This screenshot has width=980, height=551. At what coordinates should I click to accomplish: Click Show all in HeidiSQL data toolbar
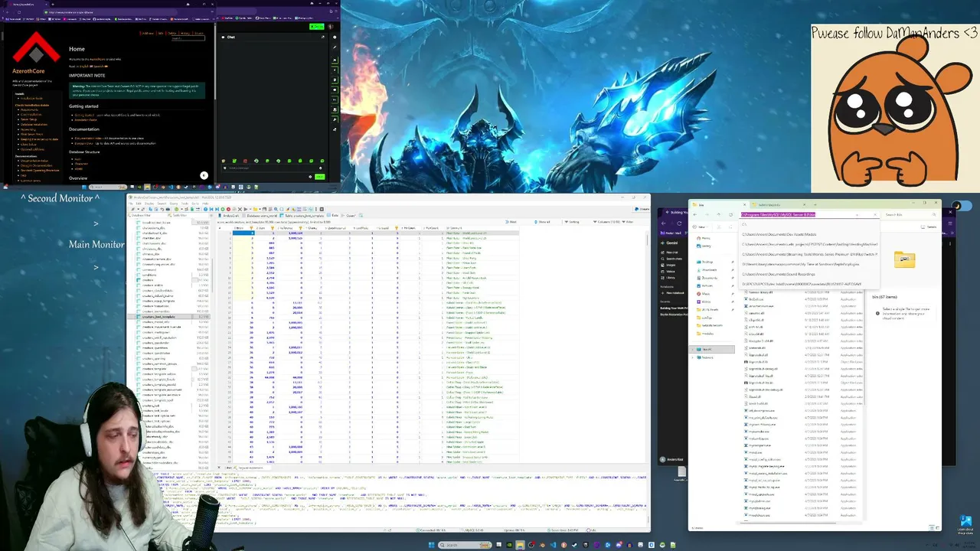click(543, 222)
